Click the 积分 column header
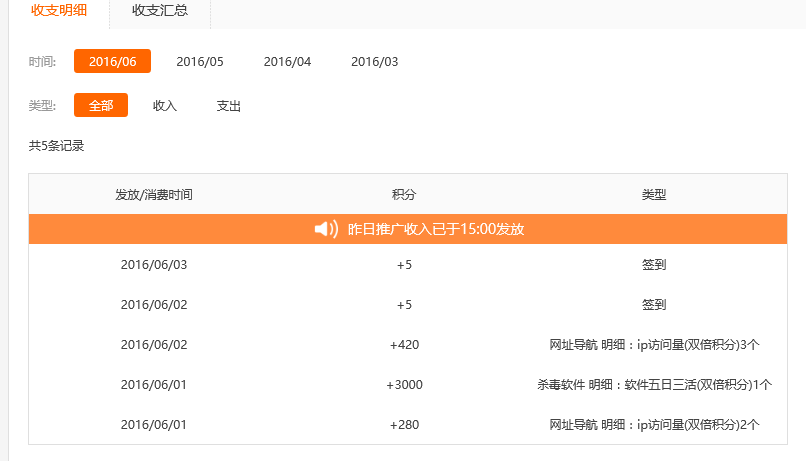Image resolution: width=806 pixels, height=461 pixels. coord(404,194)
